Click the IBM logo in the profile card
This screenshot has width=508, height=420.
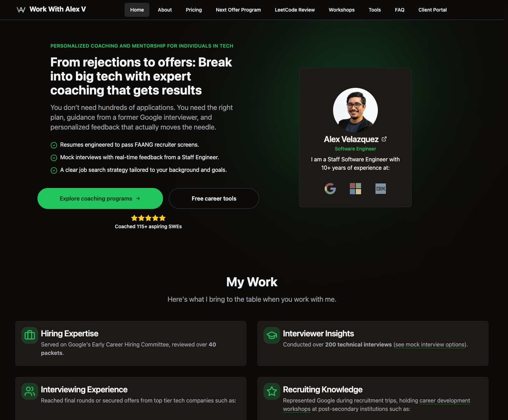click(381, 189)
